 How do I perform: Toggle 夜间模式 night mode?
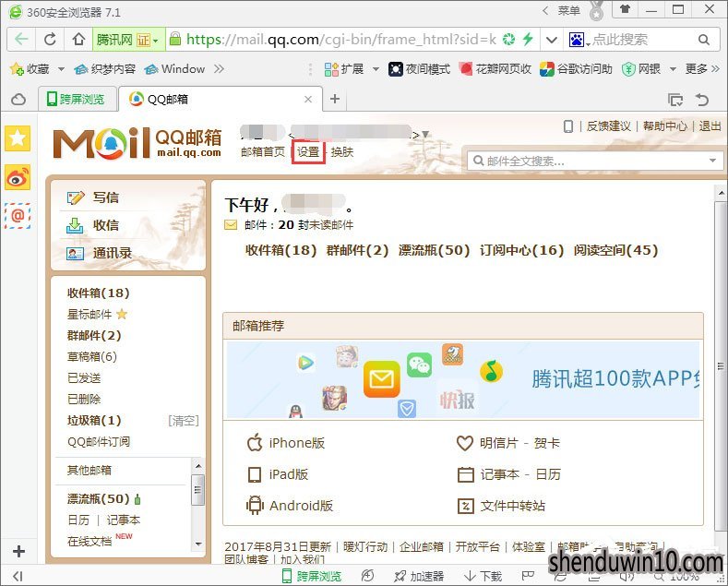coord(419,69)
